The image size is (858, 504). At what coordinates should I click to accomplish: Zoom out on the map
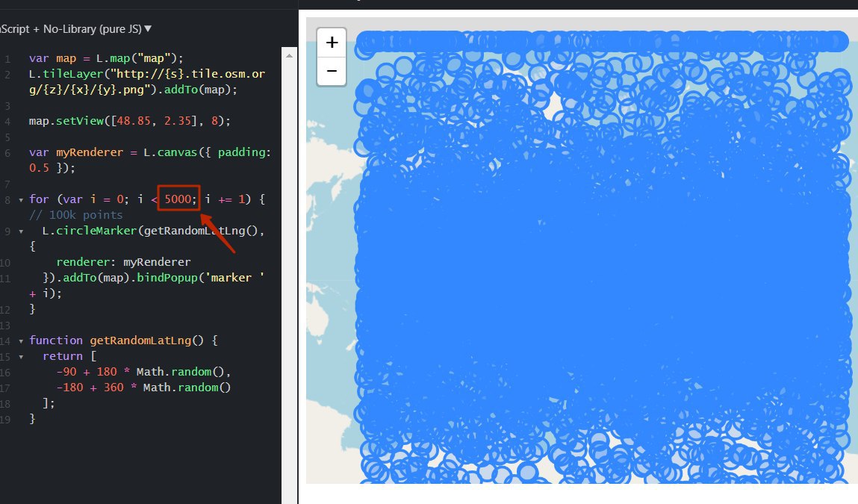(x=332, y=71)
